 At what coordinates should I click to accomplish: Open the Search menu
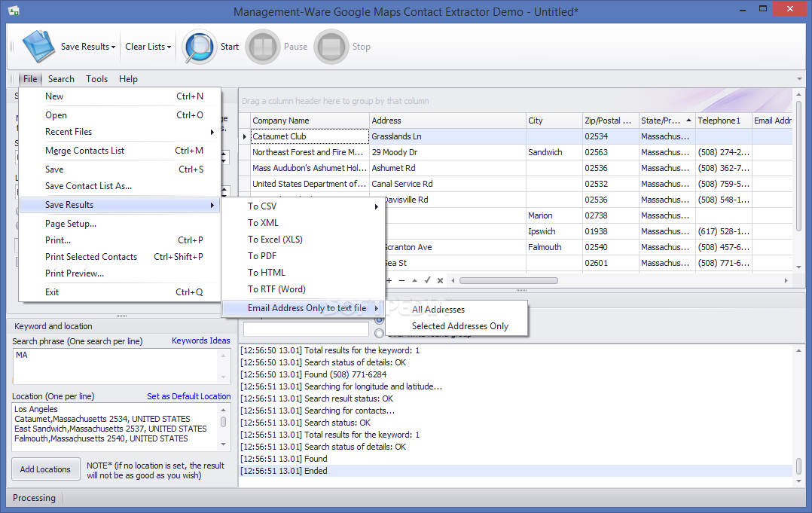(x=61, y=78)
